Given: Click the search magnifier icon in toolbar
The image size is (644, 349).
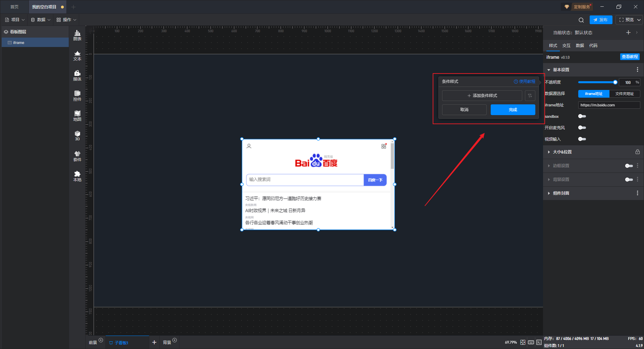Looking at the screenshot, I should coord(581,20).
